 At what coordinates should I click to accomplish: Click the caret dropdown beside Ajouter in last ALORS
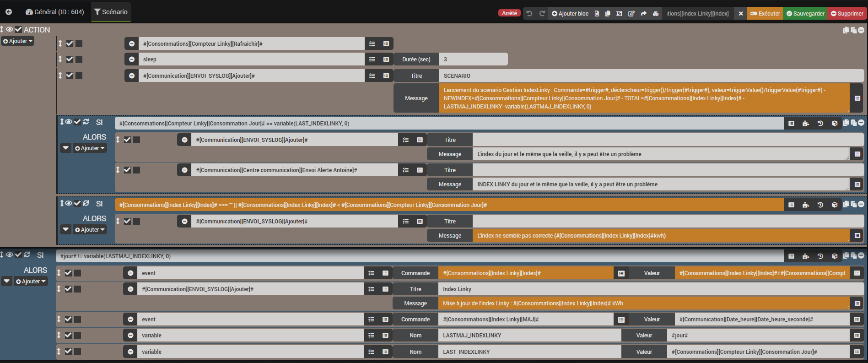coord(7,281)
